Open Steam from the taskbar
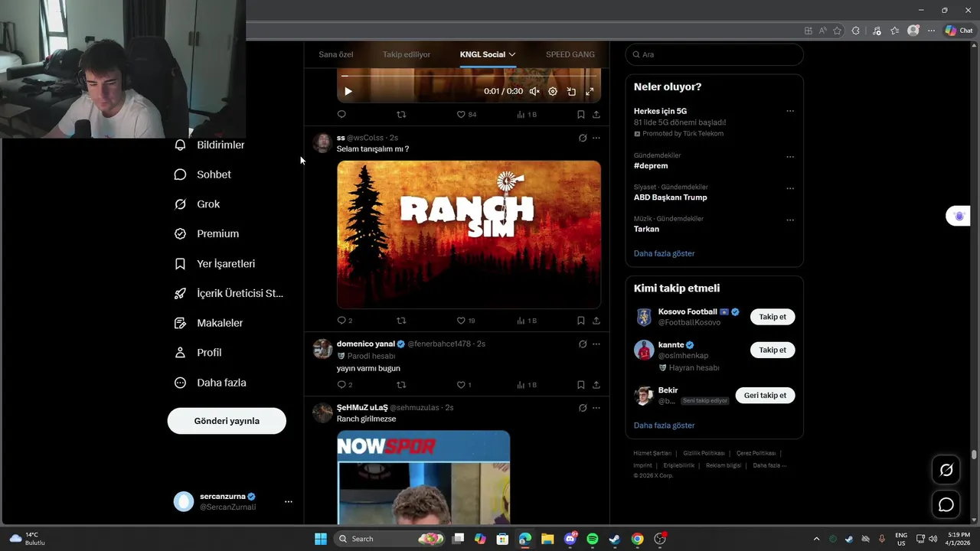980x551 pixels. click(615, 539)
